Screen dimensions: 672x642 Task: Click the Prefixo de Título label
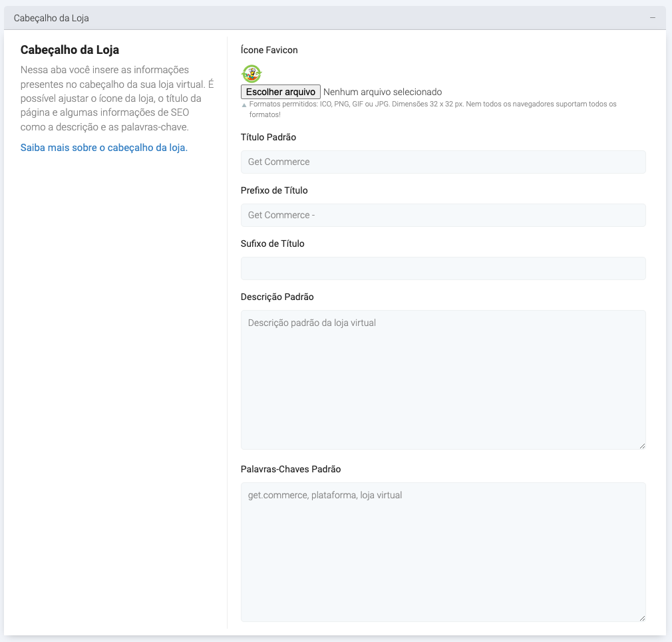point(274,190)
